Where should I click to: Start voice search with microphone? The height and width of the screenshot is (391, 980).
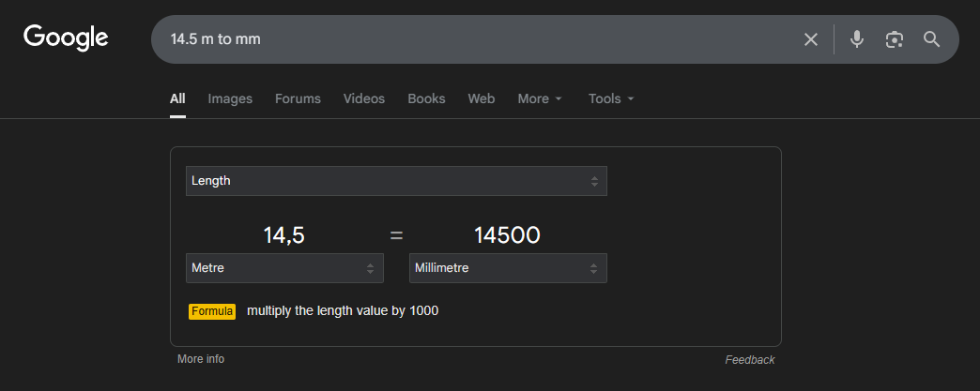click(857, 39)
